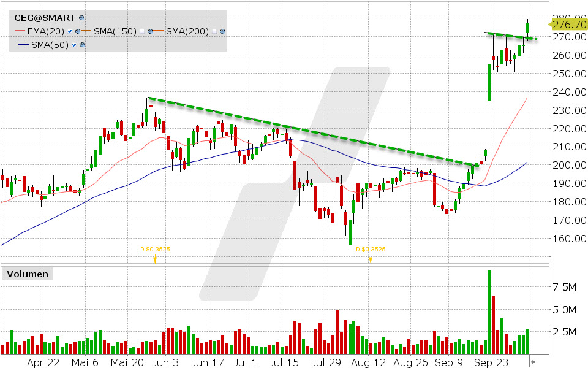The image size is (588, 368).
Task: Click the blue SMA(50) line color swatch
Action: tap(24, 45)
